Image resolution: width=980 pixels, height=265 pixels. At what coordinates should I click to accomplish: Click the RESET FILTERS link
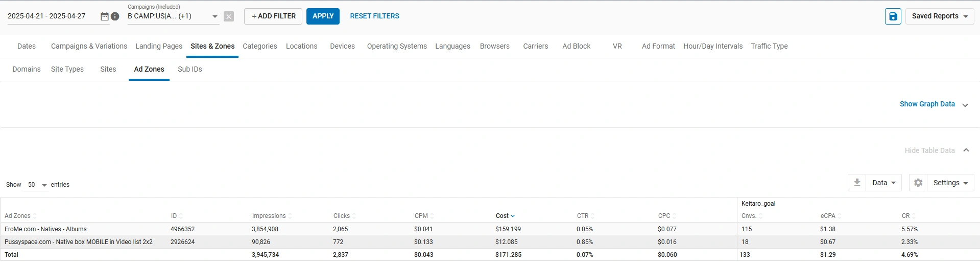tap(374, 16)
